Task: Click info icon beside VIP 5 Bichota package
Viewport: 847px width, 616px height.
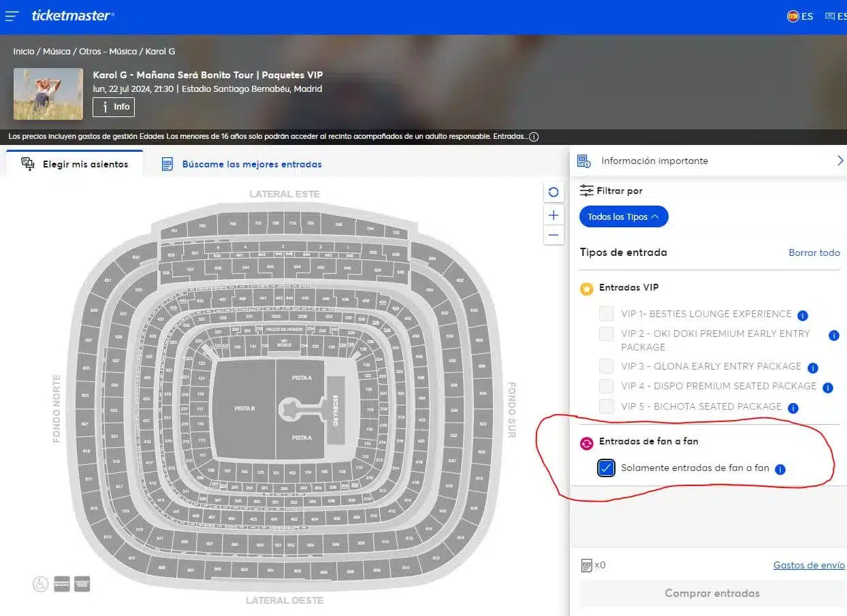Action: 793,408
